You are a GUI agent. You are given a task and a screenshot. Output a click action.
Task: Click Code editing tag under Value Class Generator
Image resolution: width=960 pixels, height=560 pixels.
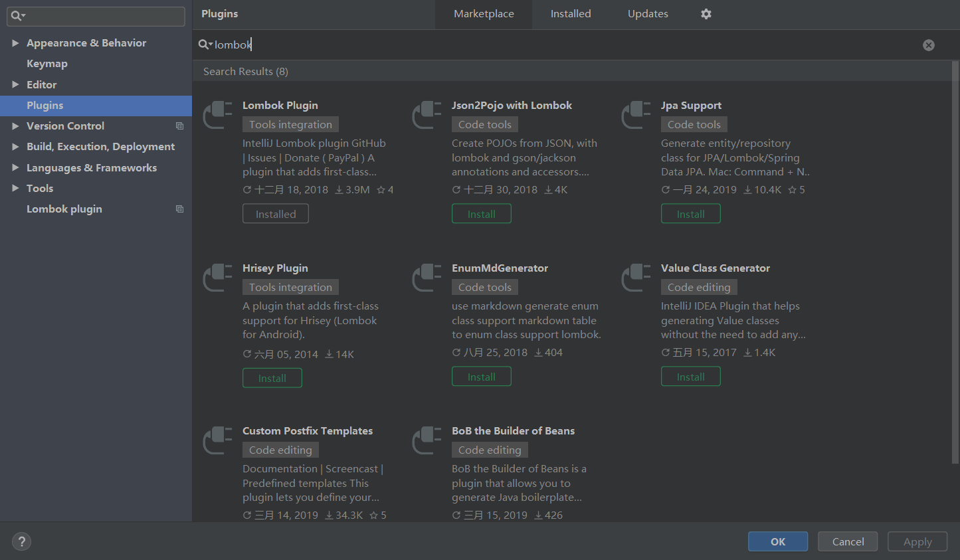pyautogui.click(x=699, y=287)
